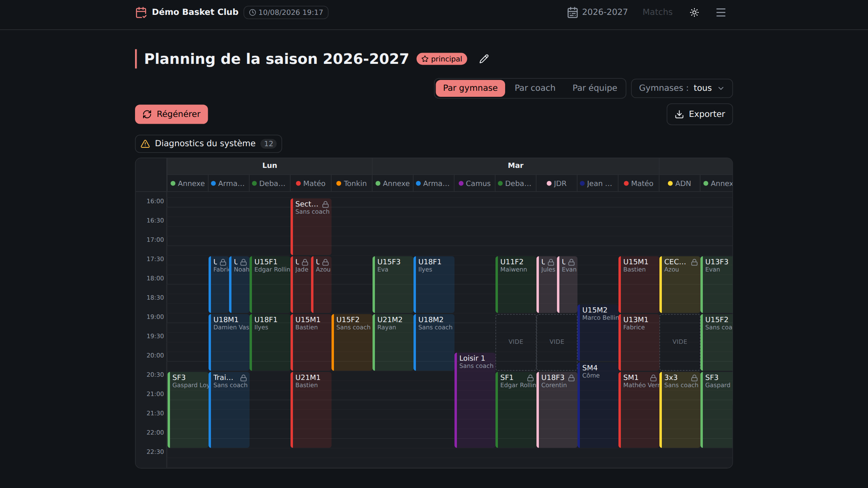
Task: Click the VIDE slot in ADN column
Action: (680, 342)
